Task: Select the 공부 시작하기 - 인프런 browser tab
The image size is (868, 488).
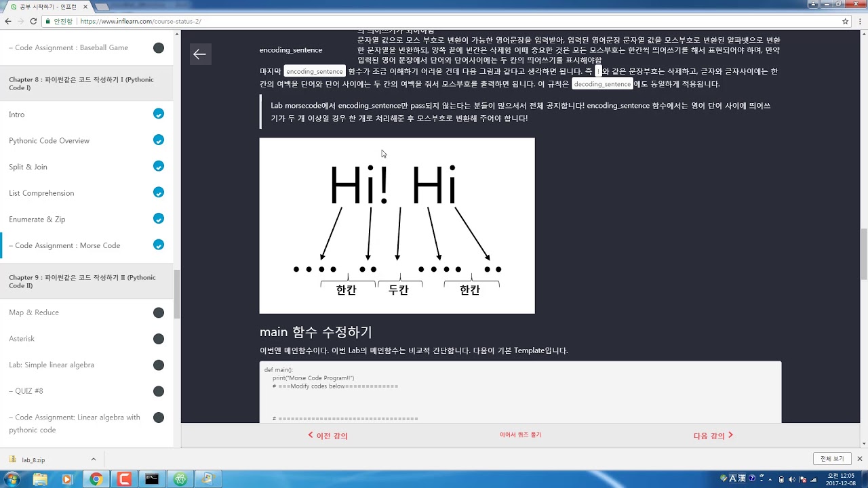Action: [x=47, y=6]
